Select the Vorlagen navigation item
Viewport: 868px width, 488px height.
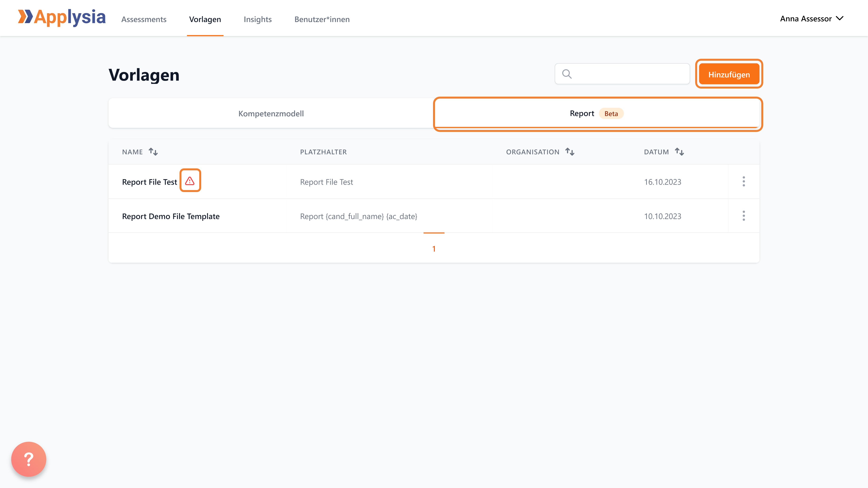[x=205, y=19]
